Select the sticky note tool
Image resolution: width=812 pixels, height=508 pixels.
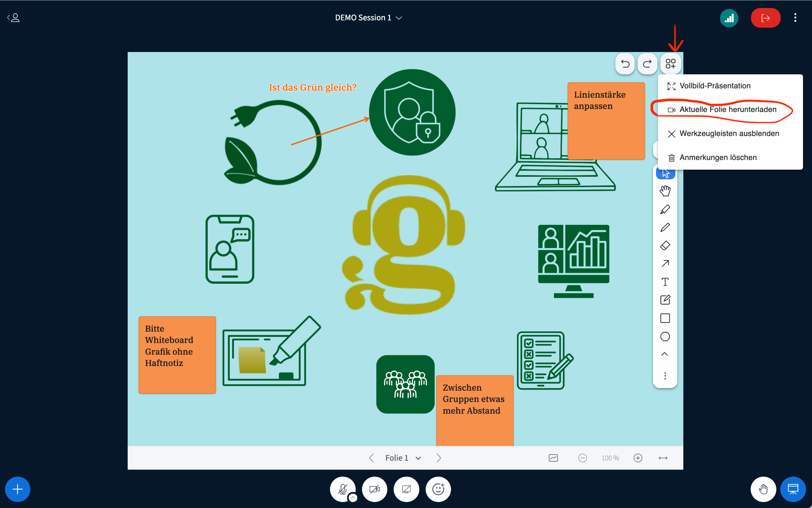(665, 300)
